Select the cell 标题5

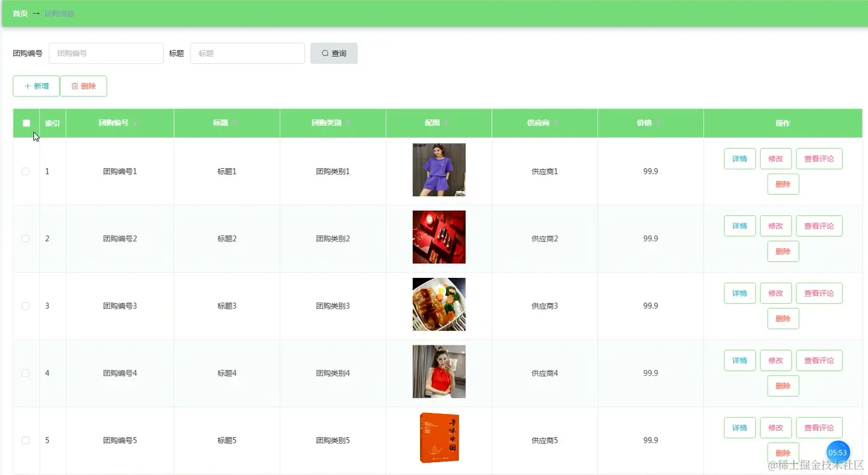(x=227, y=440)
